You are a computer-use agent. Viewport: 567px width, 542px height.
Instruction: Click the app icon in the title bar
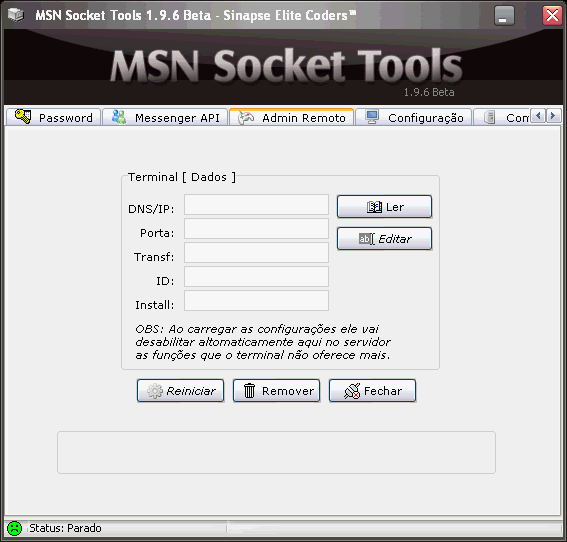pyautogui.click(x=16, y=15)
